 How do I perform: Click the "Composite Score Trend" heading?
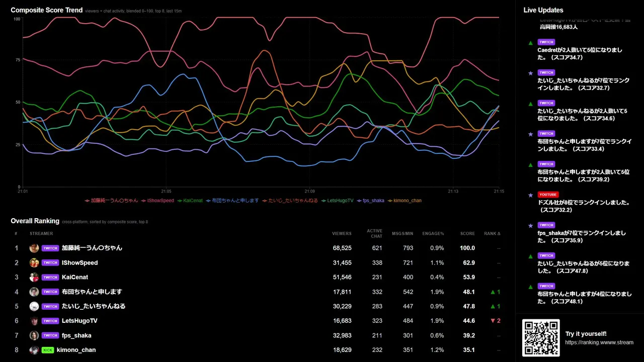point(47,10)
